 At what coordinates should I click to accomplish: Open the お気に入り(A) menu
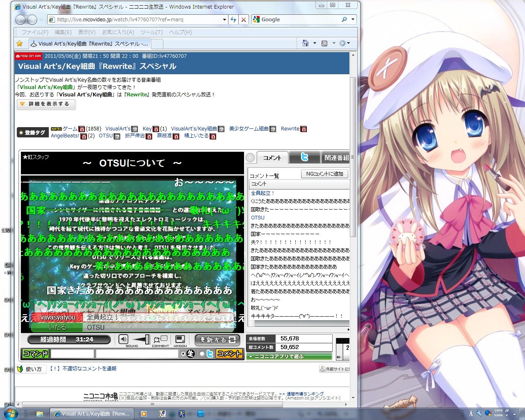pyautogui.click(x=118, y=32)
